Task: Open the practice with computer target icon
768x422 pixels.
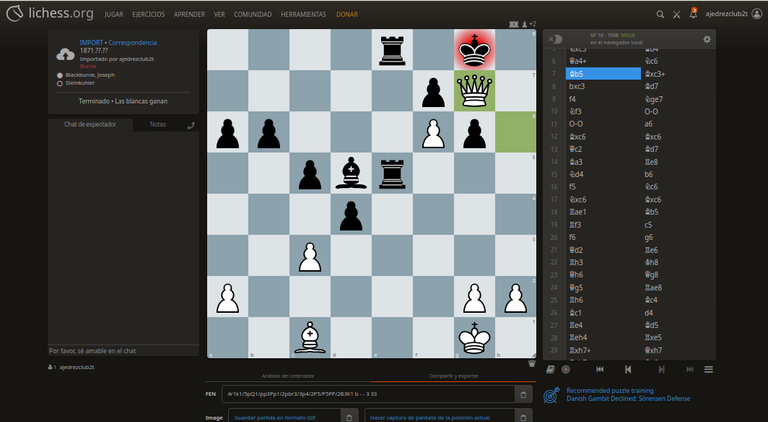Action: pyautogui.click(x=566, y=370)
